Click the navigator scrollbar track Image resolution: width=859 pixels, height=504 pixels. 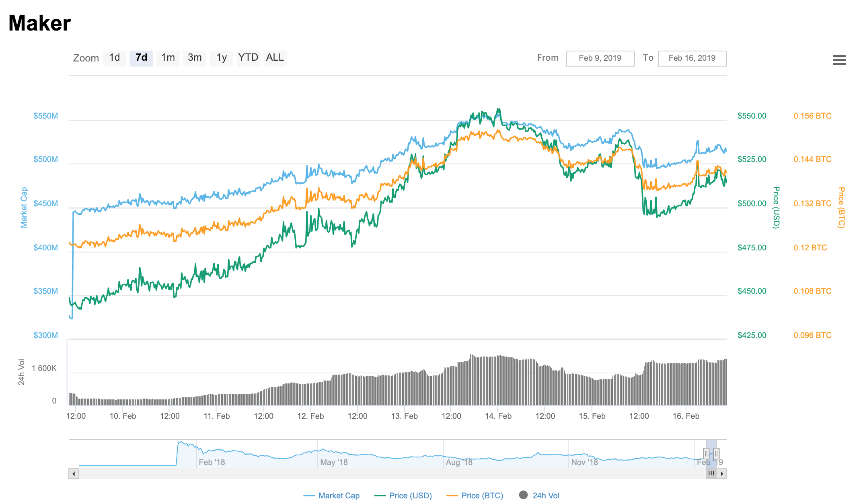click(392, 473)
